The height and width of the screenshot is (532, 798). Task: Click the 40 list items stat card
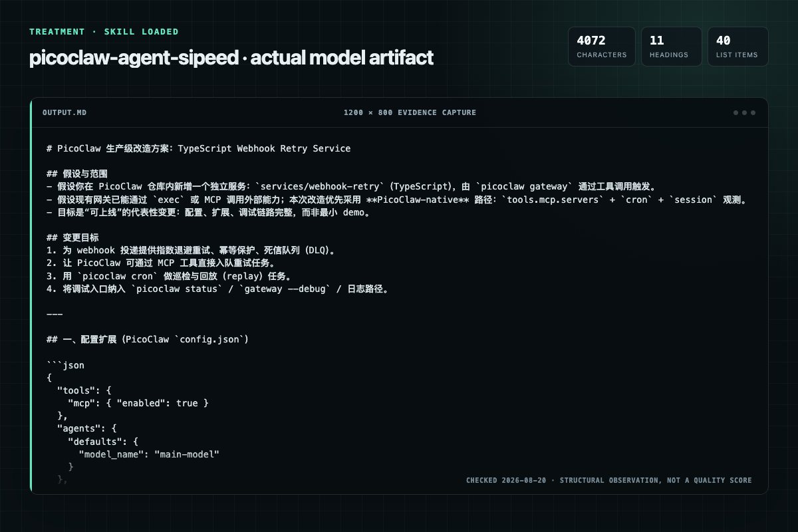(x=737, y=47)
